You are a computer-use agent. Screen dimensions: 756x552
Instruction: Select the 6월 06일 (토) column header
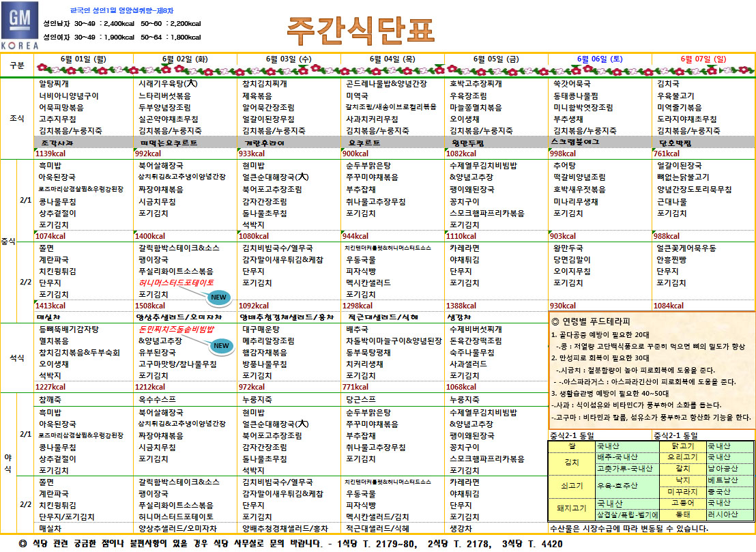[599, 59]
